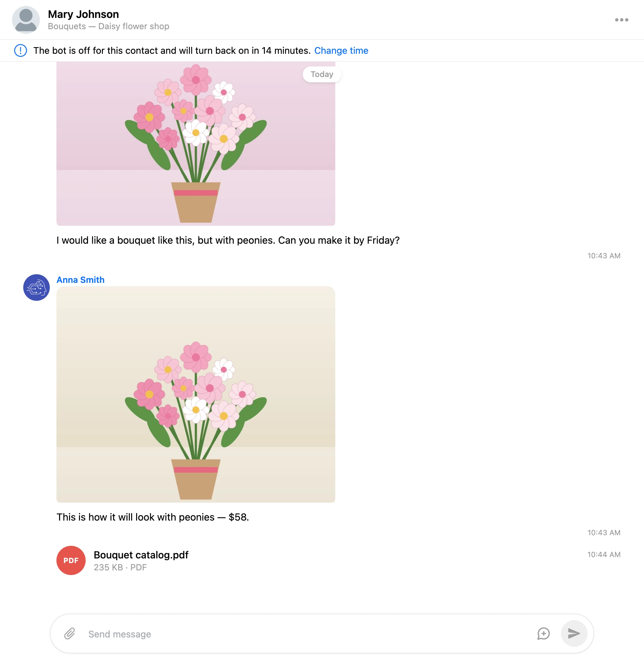Click Mary Johnson's profile avatar
The image size is (644, 664).
tap(26, 20)
